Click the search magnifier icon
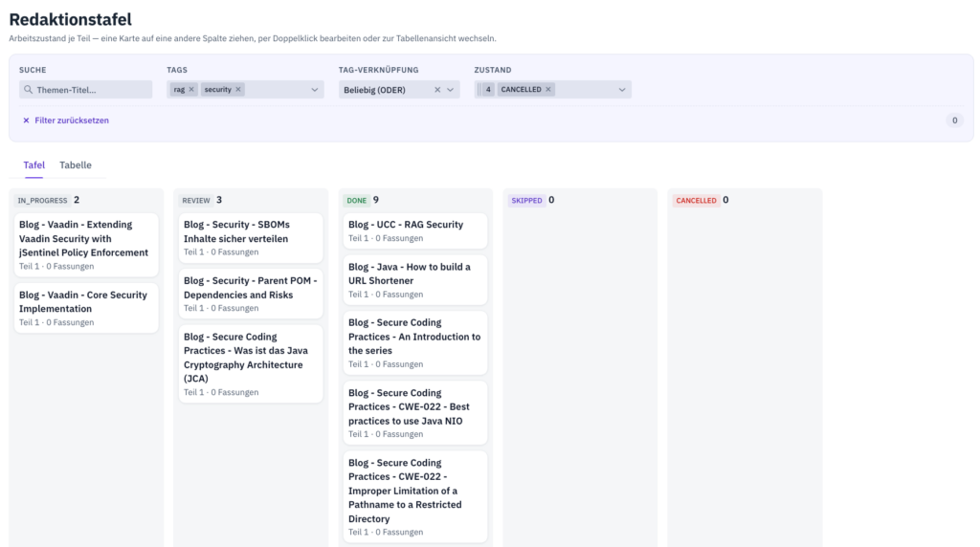This screenshot has width=980, height=547. coord(28,90)
